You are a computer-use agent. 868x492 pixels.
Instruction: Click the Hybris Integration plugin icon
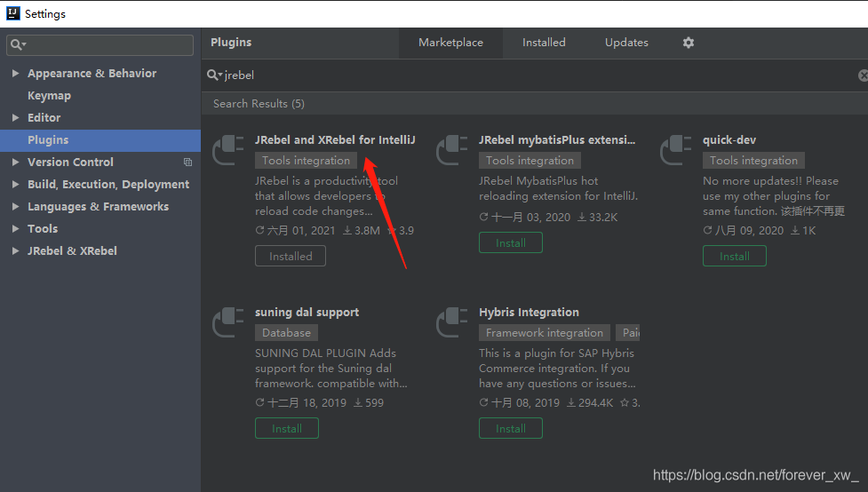click(x=452, y=322)
